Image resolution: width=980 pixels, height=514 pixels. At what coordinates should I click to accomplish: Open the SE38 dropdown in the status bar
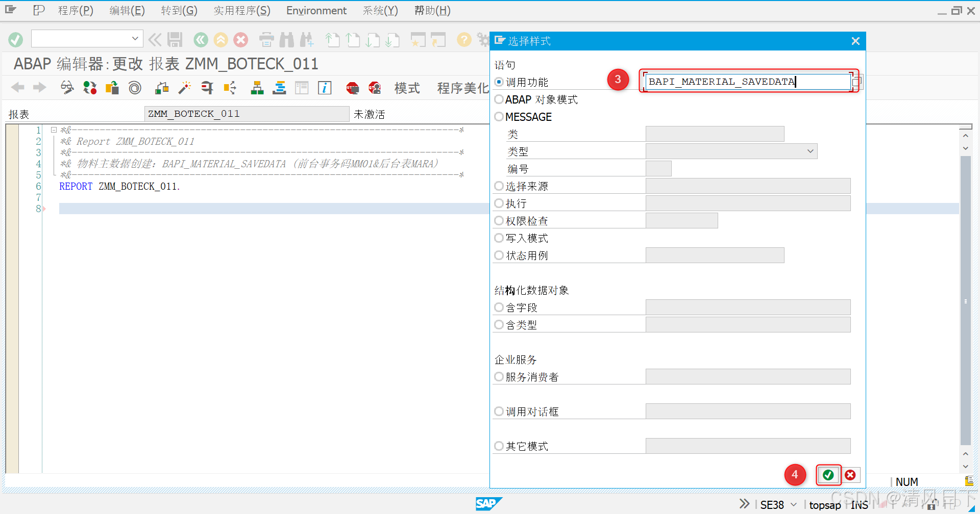[792, 504]
